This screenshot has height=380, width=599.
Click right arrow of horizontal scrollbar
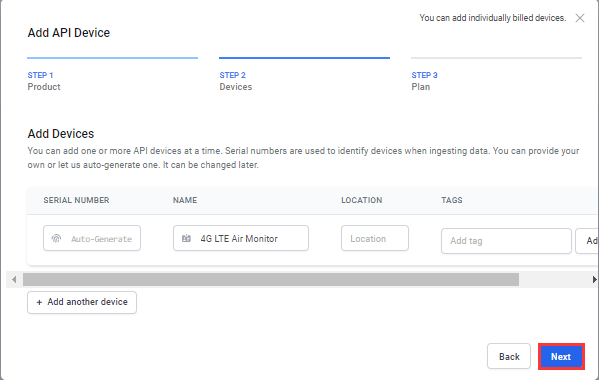pos(594,280)
